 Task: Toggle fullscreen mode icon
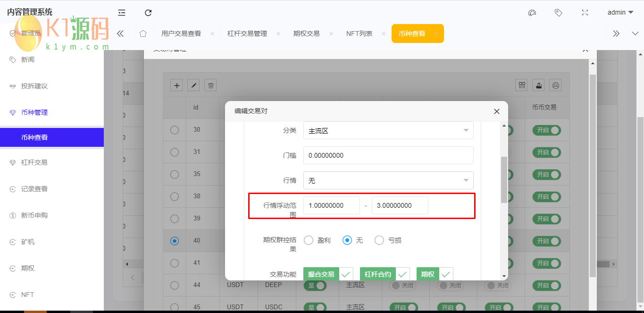(x=585, y=13)
